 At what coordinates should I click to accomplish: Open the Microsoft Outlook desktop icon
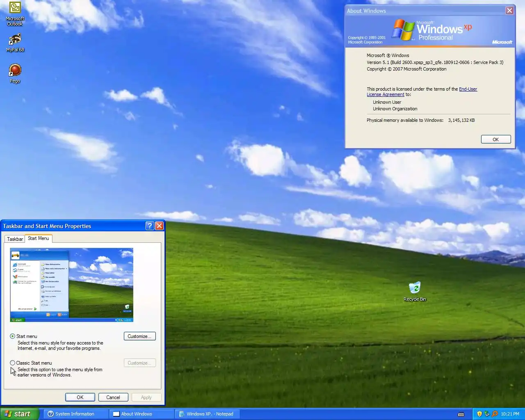tap(15, 14)
